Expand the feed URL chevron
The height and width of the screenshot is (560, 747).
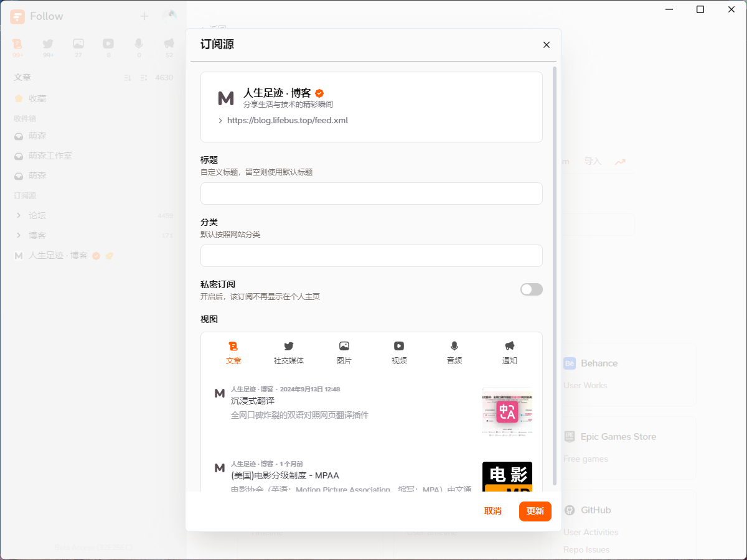click(220, 121)
